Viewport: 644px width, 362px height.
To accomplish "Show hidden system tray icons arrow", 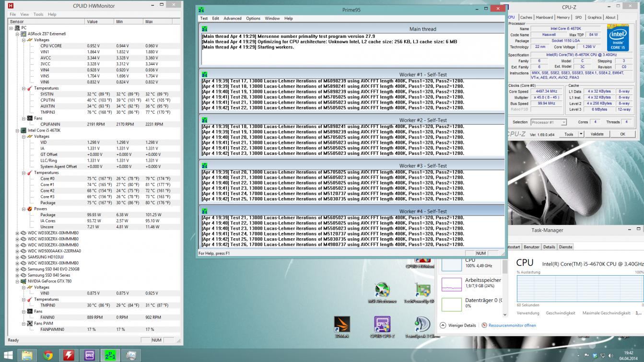I will click(x=579, y=356).
